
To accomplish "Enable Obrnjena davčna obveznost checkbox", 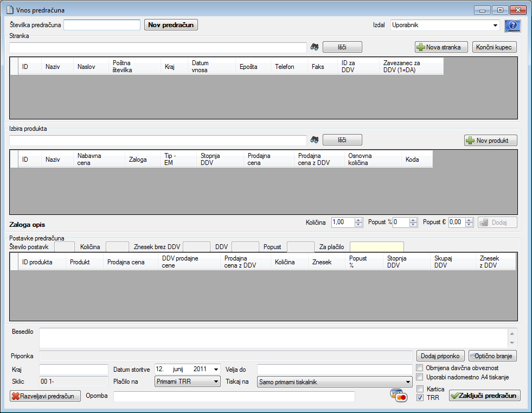I will (420, 368).
